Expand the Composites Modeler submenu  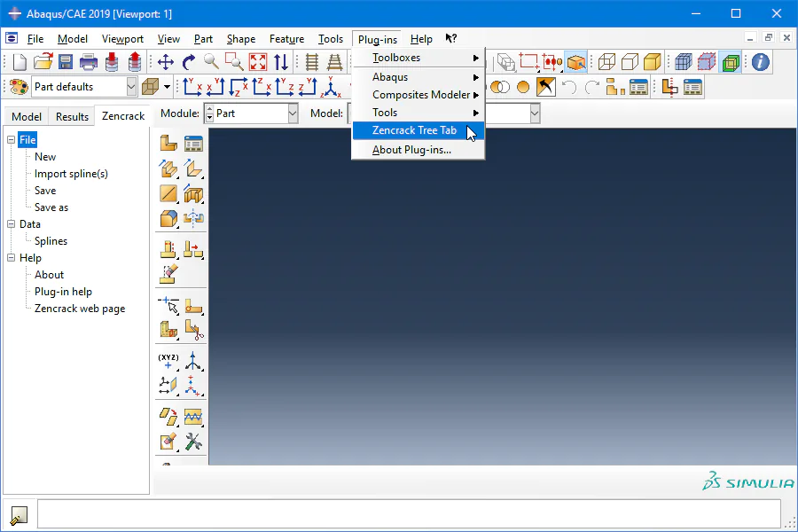(x=419, y=95)
